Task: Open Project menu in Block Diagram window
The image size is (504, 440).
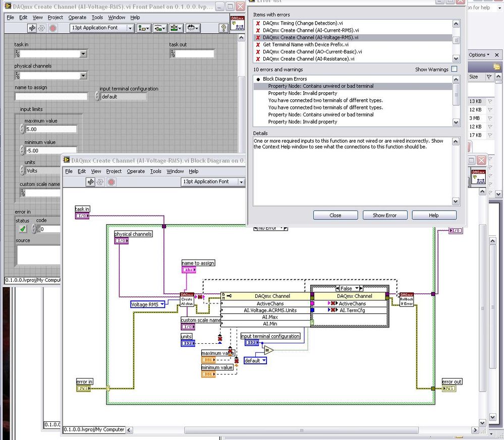Action: click(114, 171)
